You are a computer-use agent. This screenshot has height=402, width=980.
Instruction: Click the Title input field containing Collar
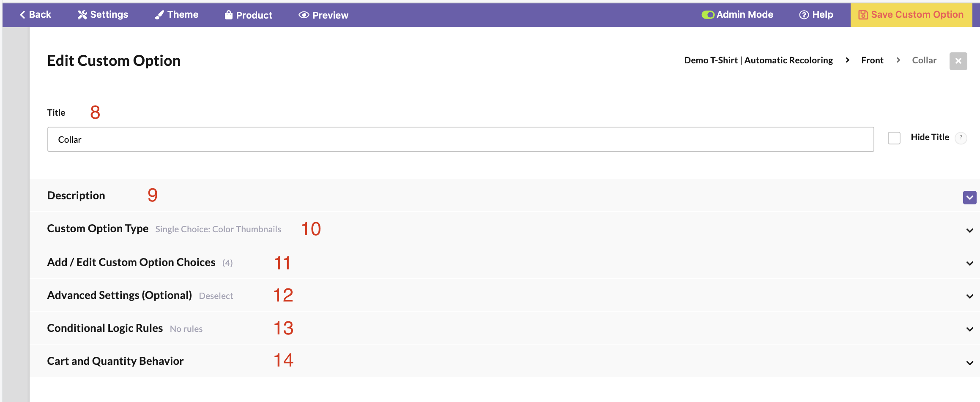pos(460,139)
